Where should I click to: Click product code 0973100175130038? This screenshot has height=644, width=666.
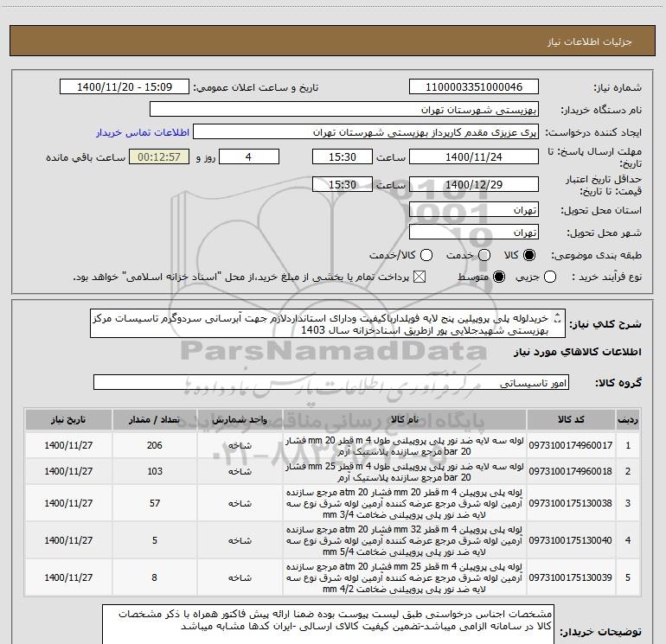[571, 503]
